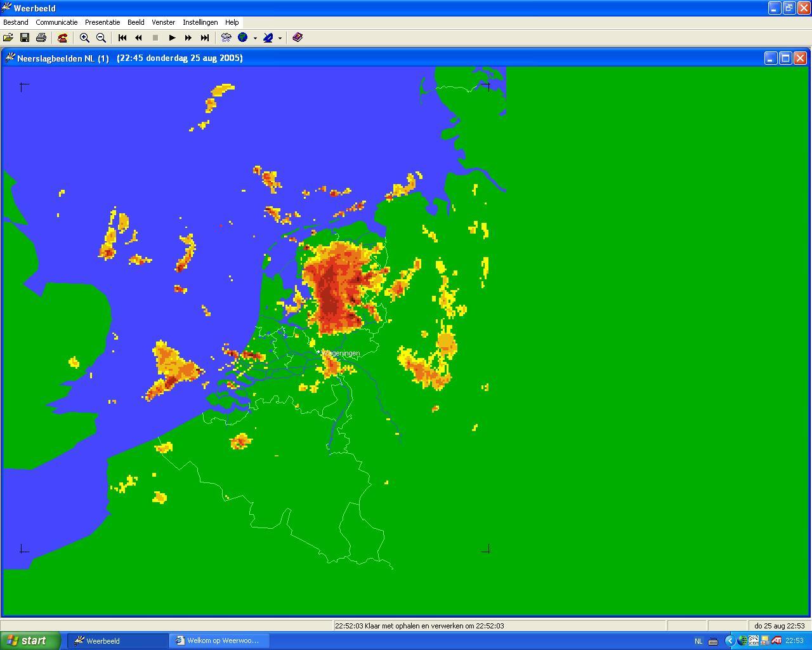Maximize the Neerslagbeelden NL child window
Viewport: 812px width, 650px height.
point(785,58)
